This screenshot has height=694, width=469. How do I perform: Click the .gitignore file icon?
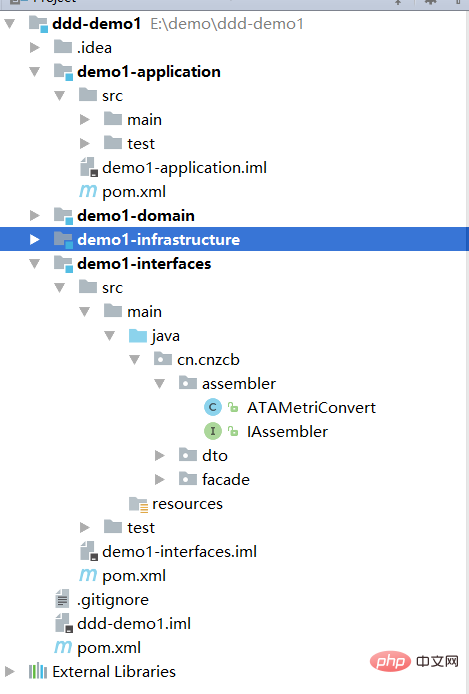click(62, 599)
